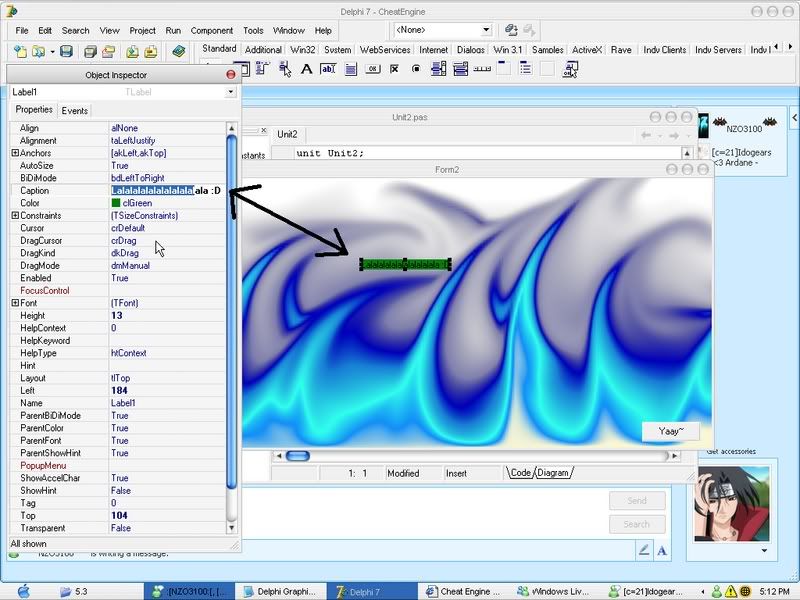Switch to the Events tab
This screenshot has width=800, height=600.
click(74, 110)
